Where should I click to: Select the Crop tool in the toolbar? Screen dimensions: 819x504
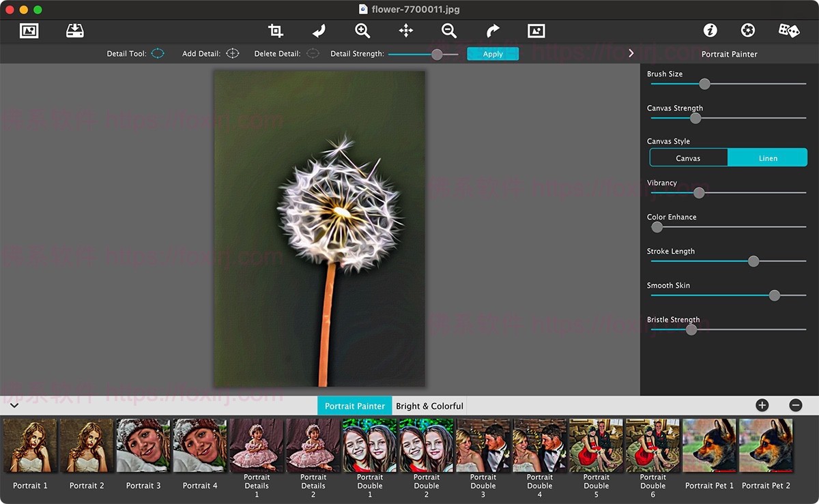[x=276, y=31]
